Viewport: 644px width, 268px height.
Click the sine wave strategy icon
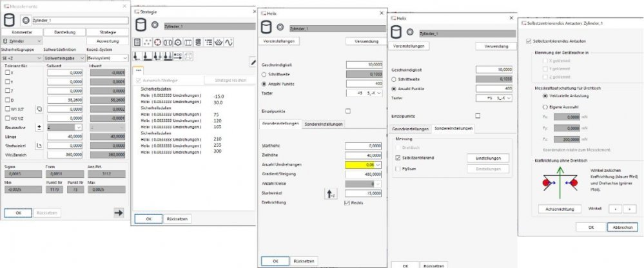tap(228, 42)
